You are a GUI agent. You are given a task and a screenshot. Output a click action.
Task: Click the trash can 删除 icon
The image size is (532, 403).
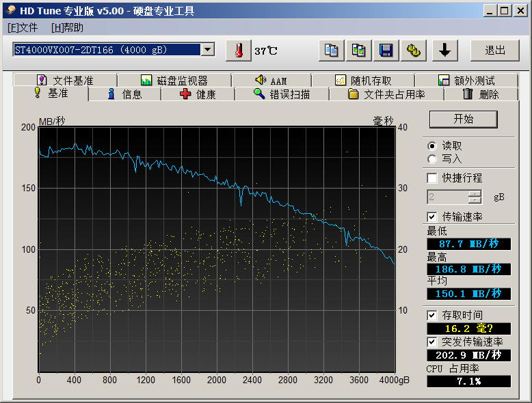coord(468,94)
